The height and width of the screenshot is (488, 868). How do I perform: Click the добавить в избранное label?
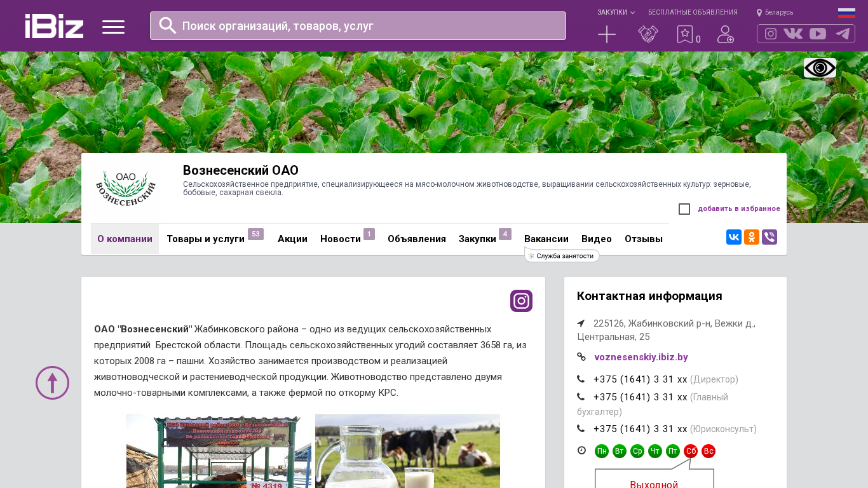coord(739,209)
